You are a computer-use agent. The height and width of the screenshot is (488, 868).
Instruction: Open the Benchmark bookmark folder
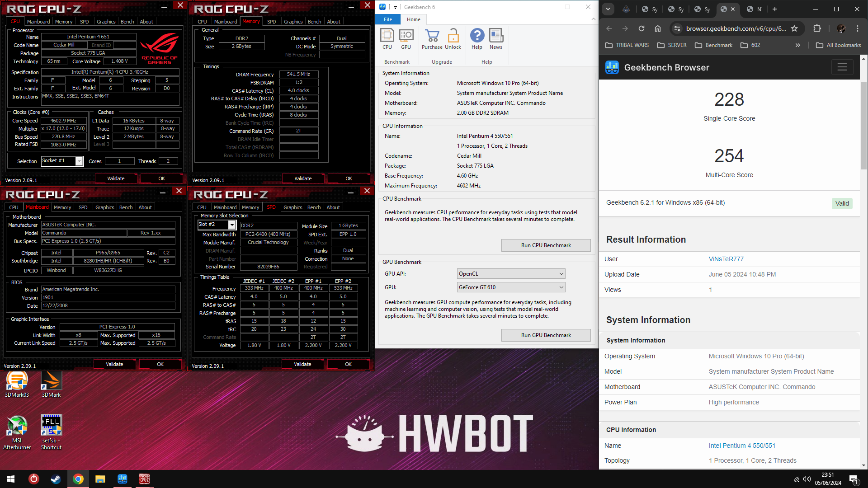[713, 45]
